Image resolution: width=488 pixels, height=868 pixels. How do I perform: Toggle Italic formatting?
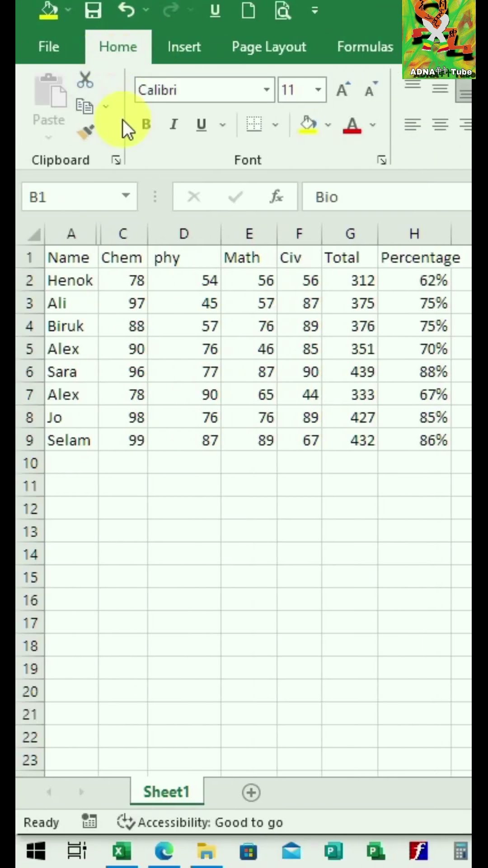coord(174,124)
